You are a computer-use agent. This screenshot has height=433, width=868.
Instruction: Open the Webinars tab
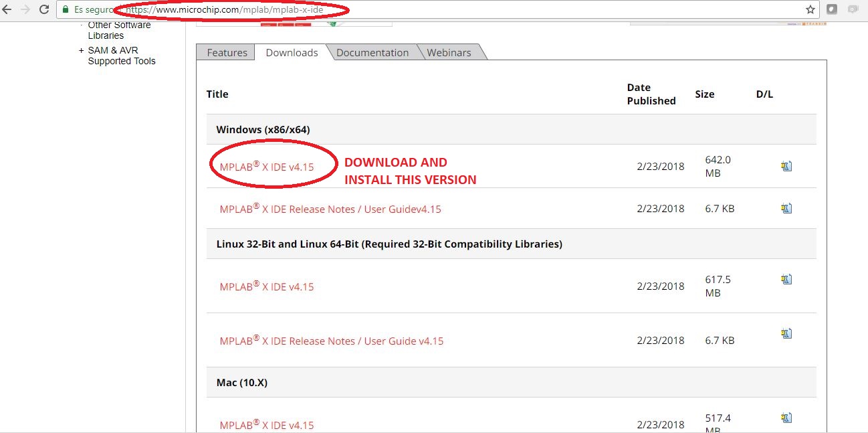(449, 52)
